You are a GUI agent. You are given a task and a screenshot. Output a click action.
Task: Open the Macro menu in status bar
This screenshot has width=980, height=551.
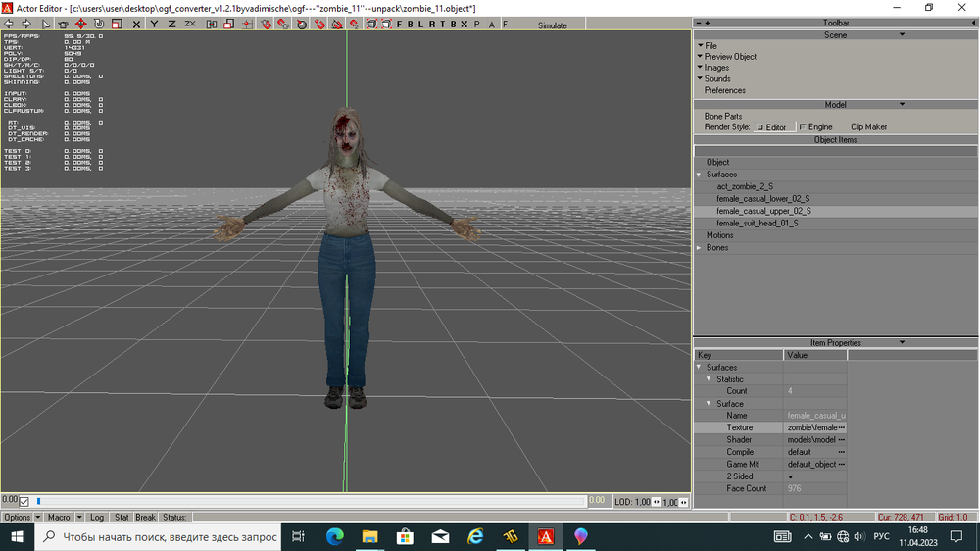pos(59,517)
